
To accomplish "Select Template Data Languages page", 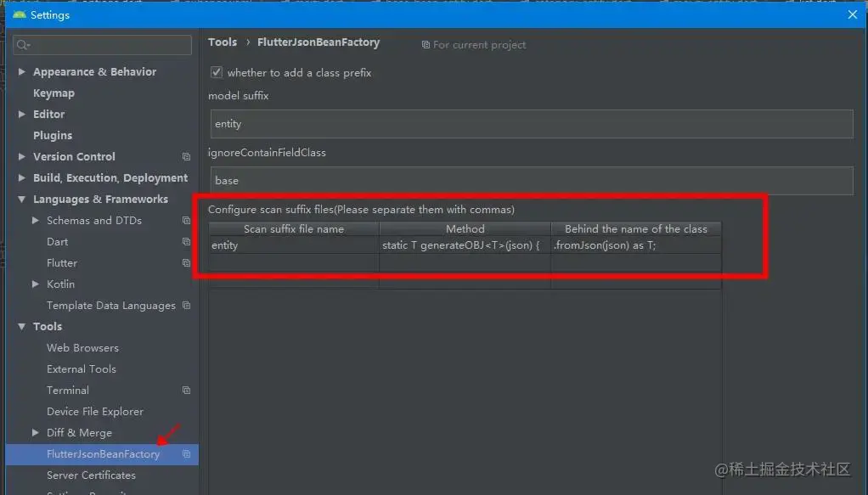I will coord(110,306).
